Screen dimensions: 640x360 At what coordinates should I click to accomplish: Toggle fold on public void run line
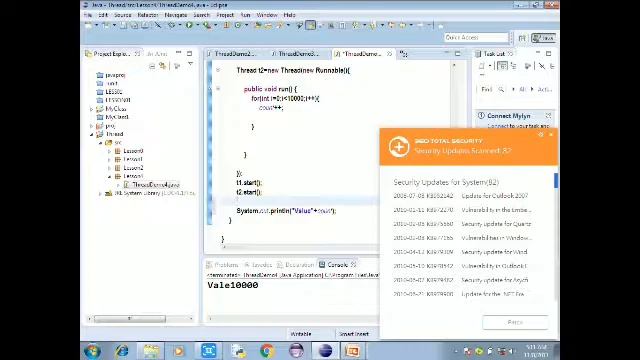point(218,89)
